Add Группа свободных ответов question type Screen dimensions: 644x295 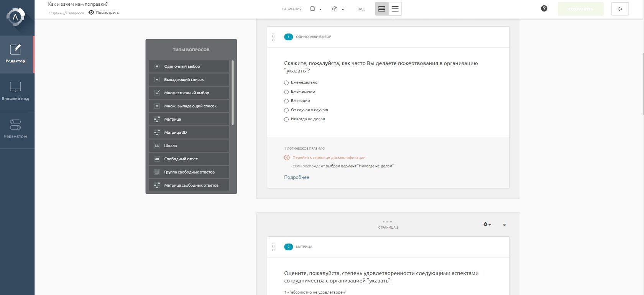(189, 172)
